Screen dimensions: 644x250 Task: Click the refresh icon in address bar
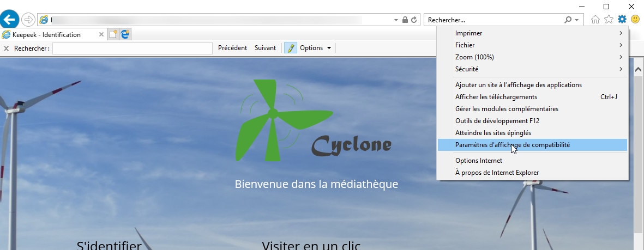tap(413, 20)
